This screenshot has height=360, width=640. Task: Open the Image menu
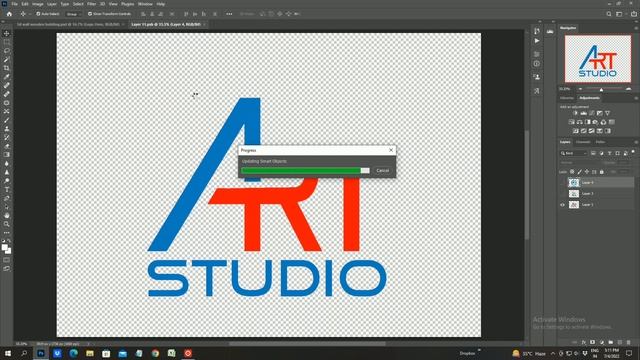click(x=38, y=4)
